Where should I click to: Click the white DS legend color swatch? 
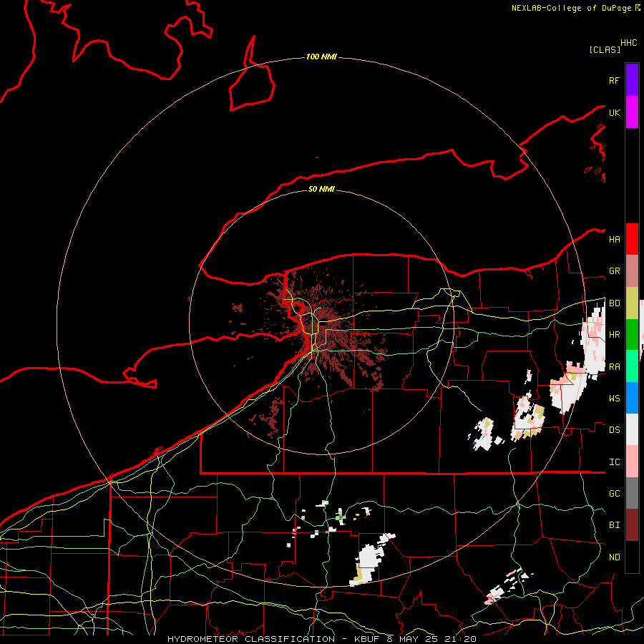632,429
